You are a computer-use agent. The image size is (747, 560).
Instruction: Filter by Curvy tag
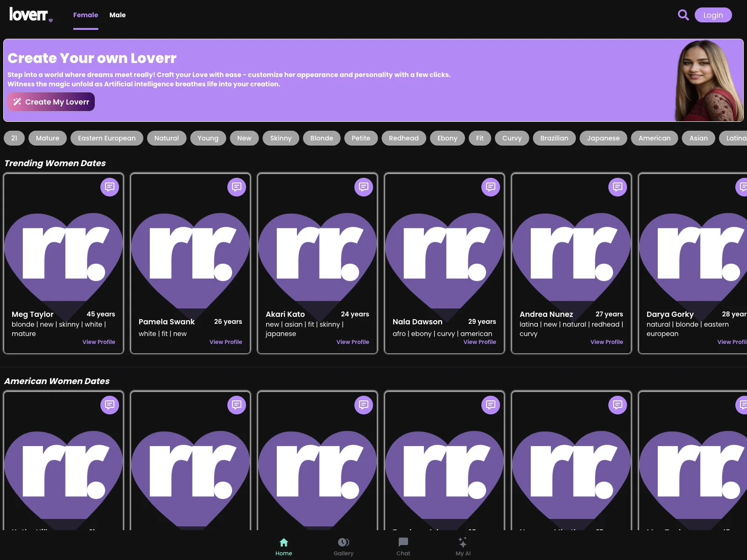(x=512, y=138)
